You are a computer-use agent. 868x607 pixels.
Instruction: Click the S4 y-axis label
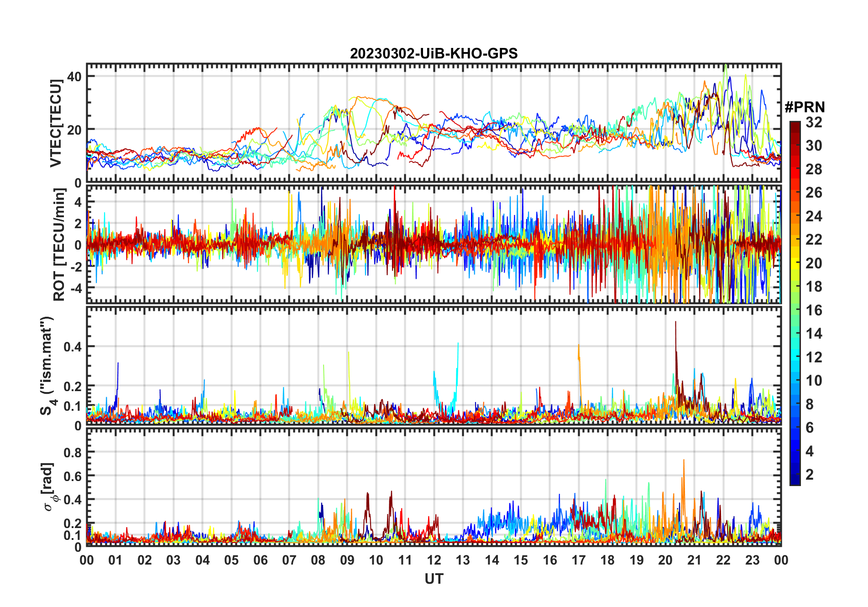47,366
